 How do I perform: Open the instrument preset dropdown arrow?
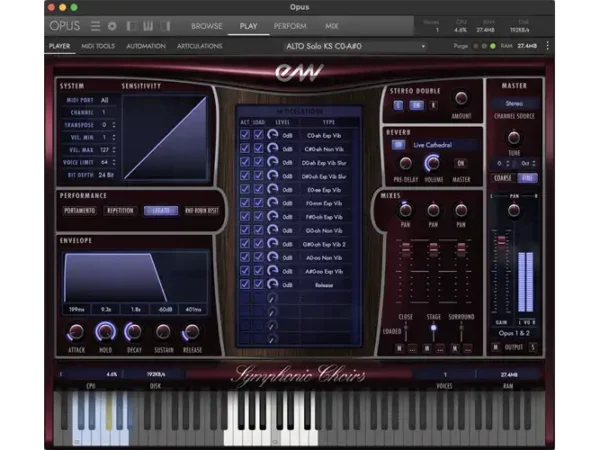pyautogui.click(x=423, y=46)
